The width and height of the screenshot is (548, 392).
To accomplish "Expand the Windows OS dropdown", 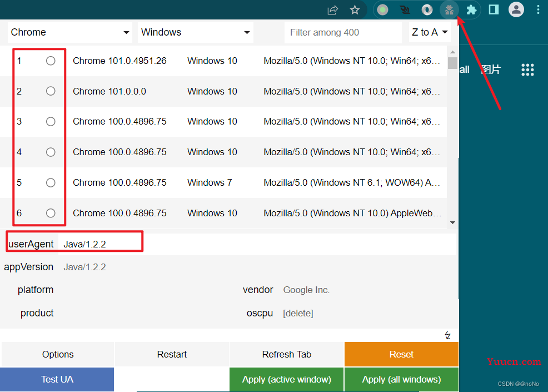I will tap(195, 32).
